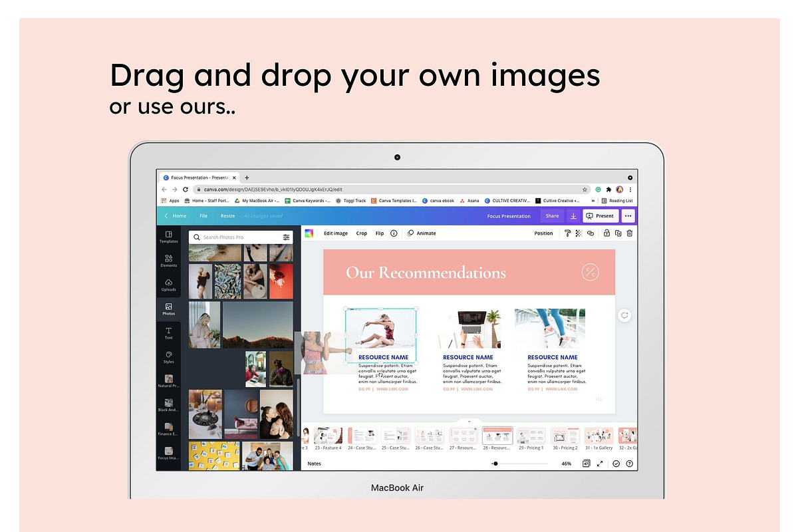The image size is (798, 532).
Task: Duplicate the selected element
Action: click(618, 233)
